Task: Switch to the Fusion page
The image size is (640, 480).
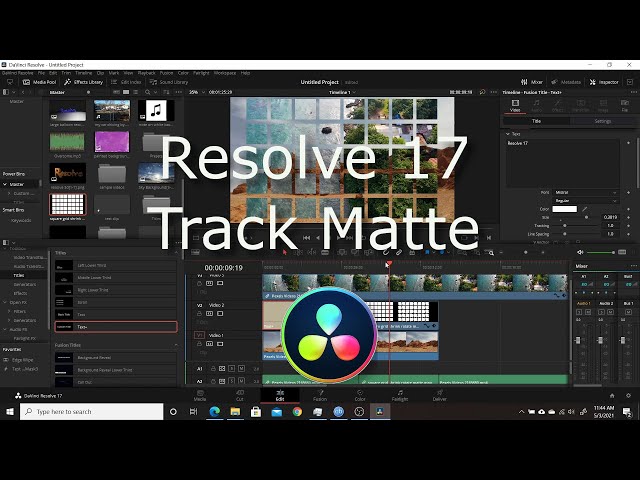Action: coord(320,396)
